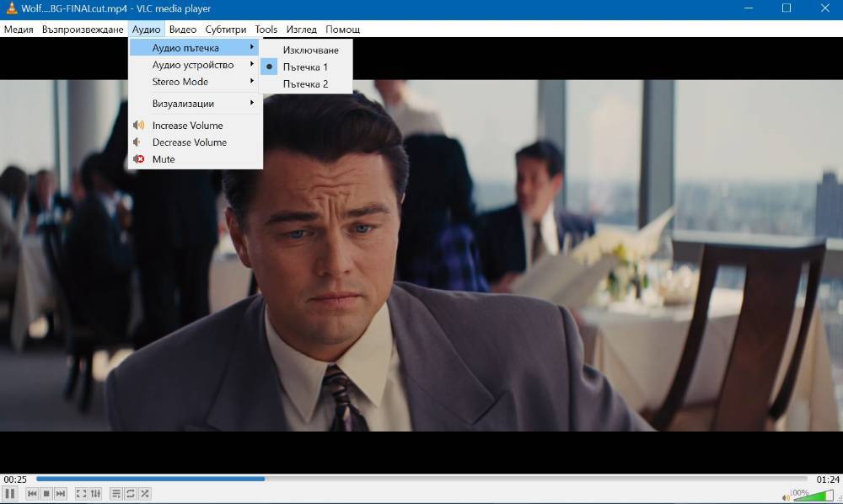Toggle the elapsed time 00:25 display
The image size is (843, 504).
click(15, 480)
